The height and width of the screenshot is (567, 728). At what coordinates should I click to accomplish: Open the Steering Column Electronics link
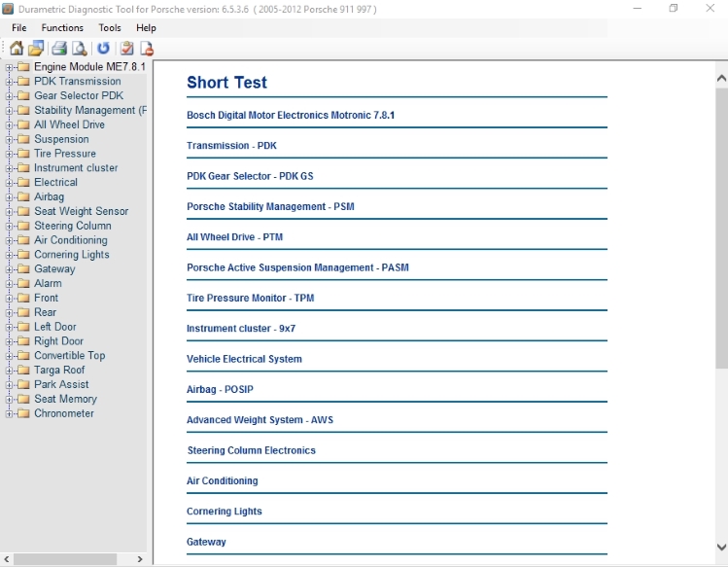point(251,450)
